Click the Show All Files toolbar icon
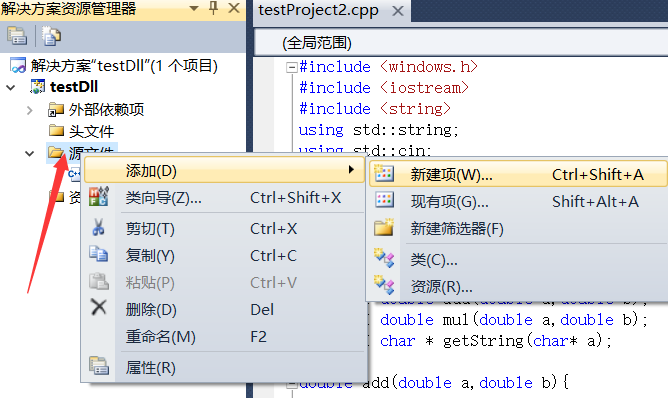Image resolution: width=668 pixels, height=398 pixels. pyautogui.click(x=51, y=36)
